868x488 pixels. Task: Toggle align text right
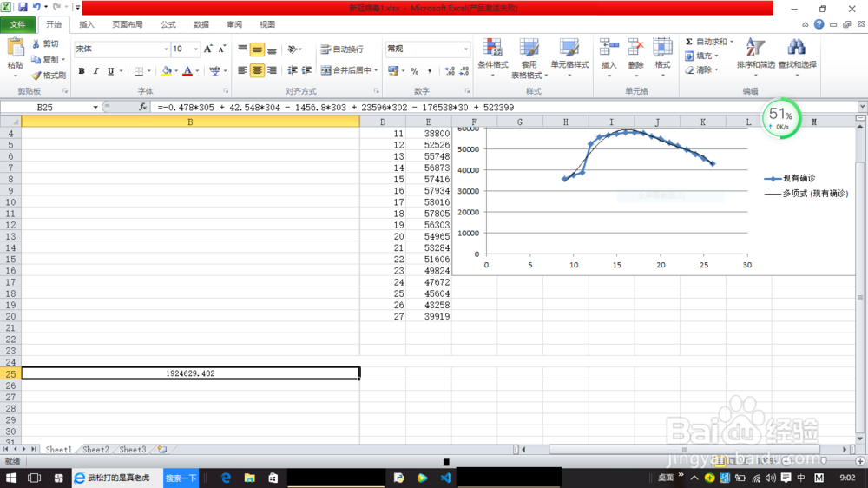pyautogui.click(x=272, y=70)
